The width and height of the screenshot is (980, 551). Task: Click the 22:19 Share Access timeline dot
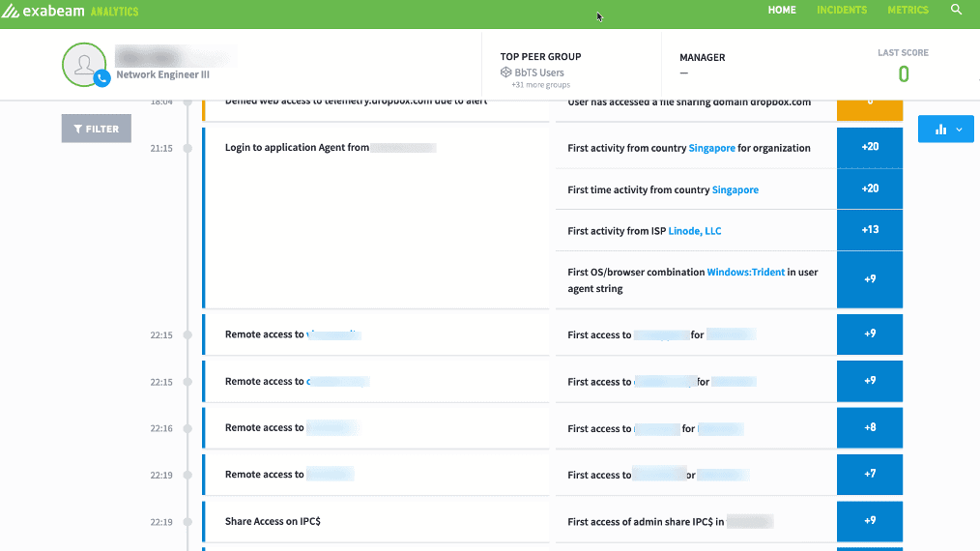click(x=187, y=522)
